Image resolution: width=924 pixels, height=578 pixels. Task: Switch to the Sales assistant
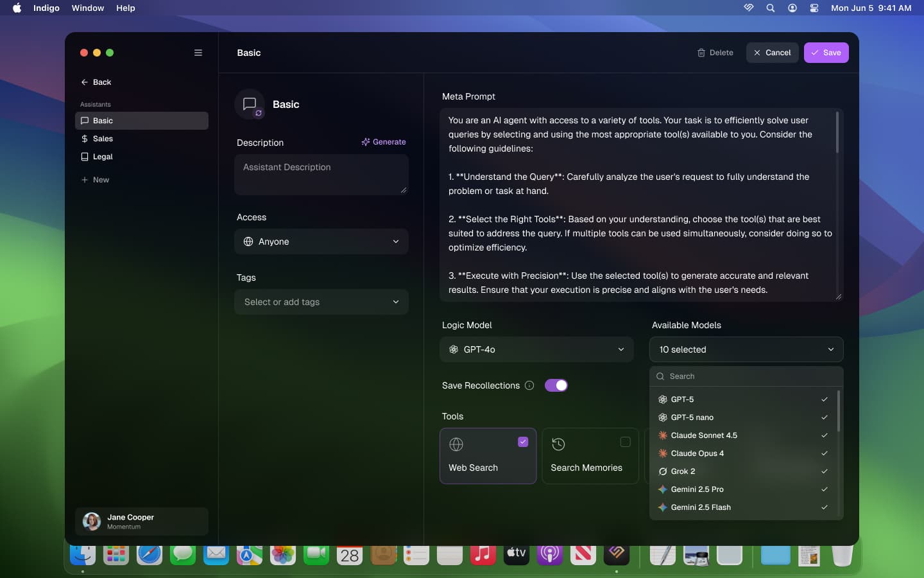103,139
